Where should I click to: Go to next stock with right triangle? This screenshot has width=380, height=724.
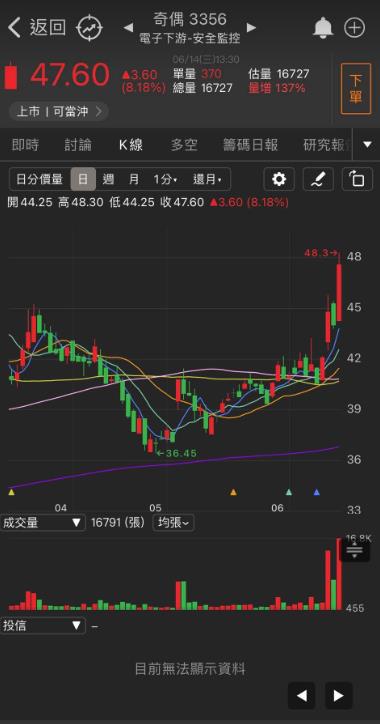251,28
